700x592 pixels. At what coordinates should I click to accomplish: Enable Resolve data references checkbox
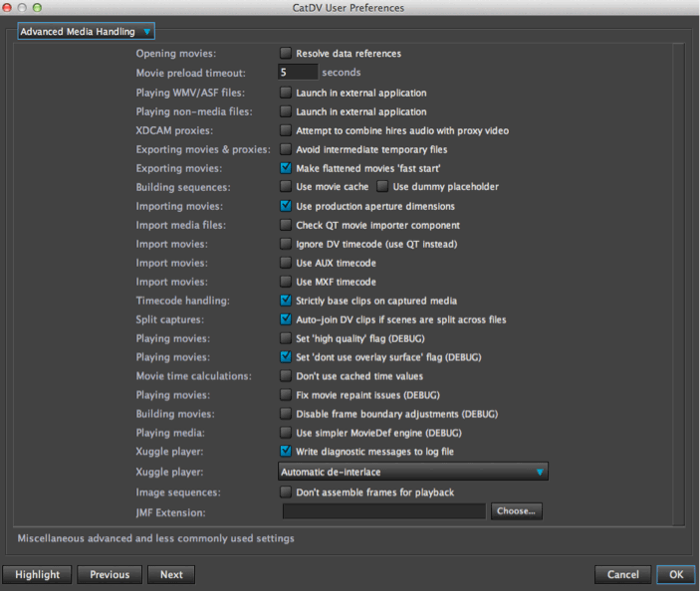coord(286,54)
